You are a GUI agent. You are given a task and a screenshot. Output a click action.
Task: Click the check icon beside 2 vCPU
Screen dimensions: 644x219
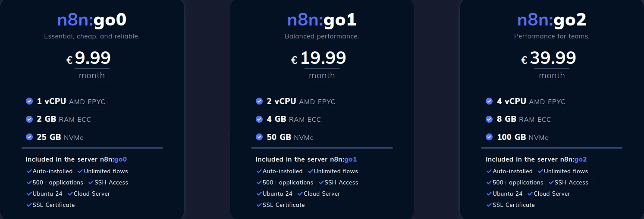tap(259, 101)
